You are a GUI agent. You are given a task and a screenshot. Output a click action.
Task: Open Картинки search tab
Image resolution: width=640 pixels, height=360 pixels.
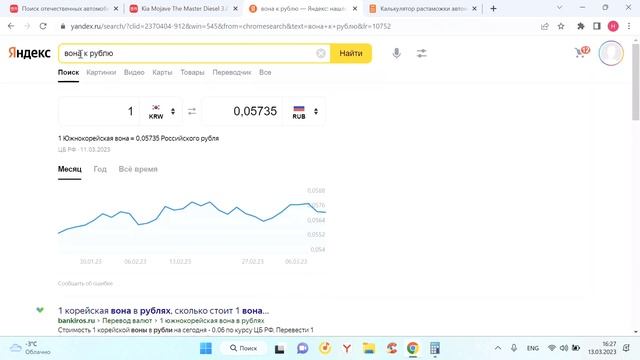click(101, 72)
